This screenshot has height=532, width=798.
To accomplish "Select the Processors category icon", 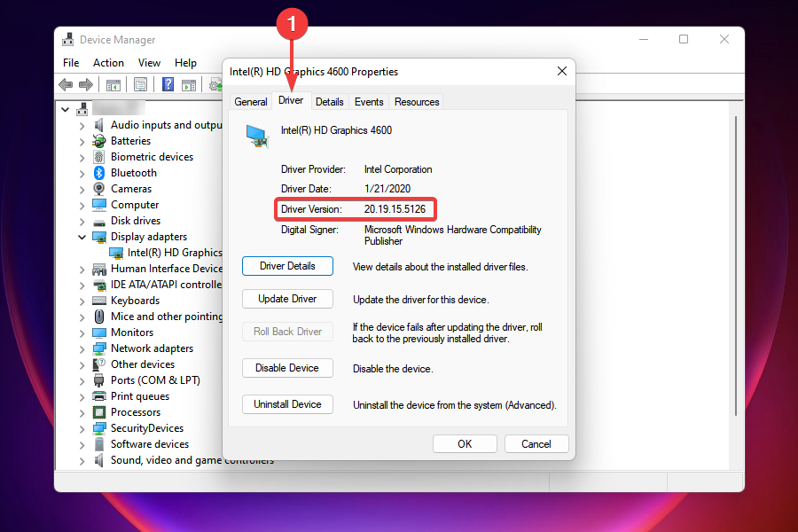I will coord(99,412).
